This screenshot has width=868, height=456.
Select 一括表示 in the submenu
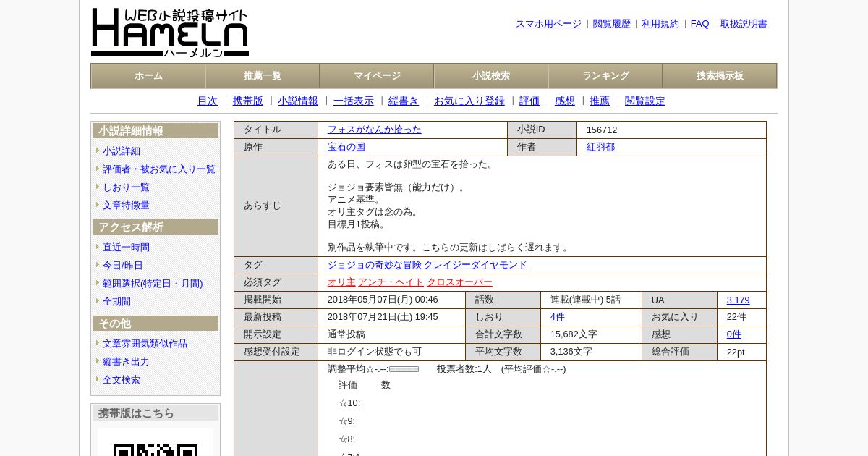coord(354,101)
